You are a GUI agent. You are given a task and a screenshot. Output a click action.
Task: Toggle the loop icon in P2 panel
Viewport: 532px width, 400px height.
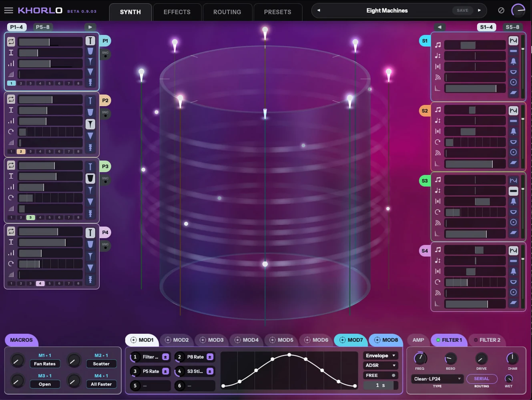pyautogui.click(x=11, y=99)
